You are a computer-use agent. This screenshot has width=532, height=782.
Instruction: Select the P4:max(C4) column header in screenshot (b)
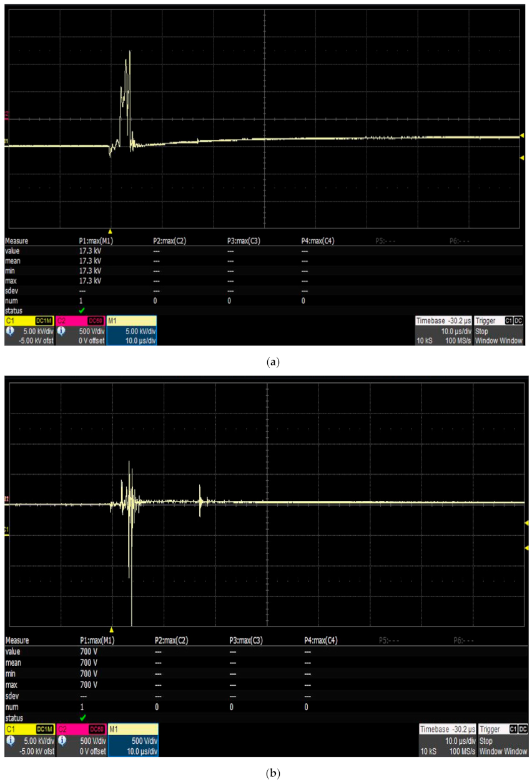click(x=321, y=640)
